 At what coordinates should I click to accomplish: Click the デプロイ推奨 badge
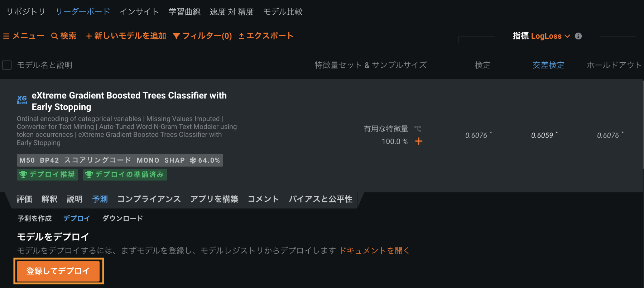point(48,174)
